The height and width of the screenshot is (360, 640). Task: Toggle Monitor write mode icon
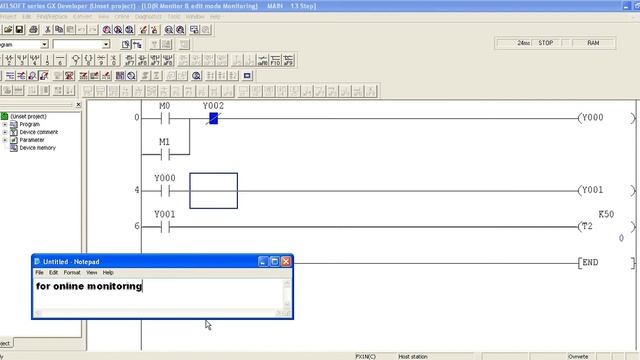pyautogui.click(x=44, y=76)
